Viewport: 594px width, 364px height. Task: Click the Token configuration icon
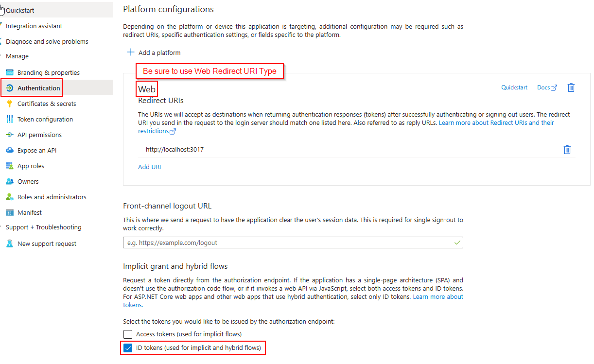9,119
